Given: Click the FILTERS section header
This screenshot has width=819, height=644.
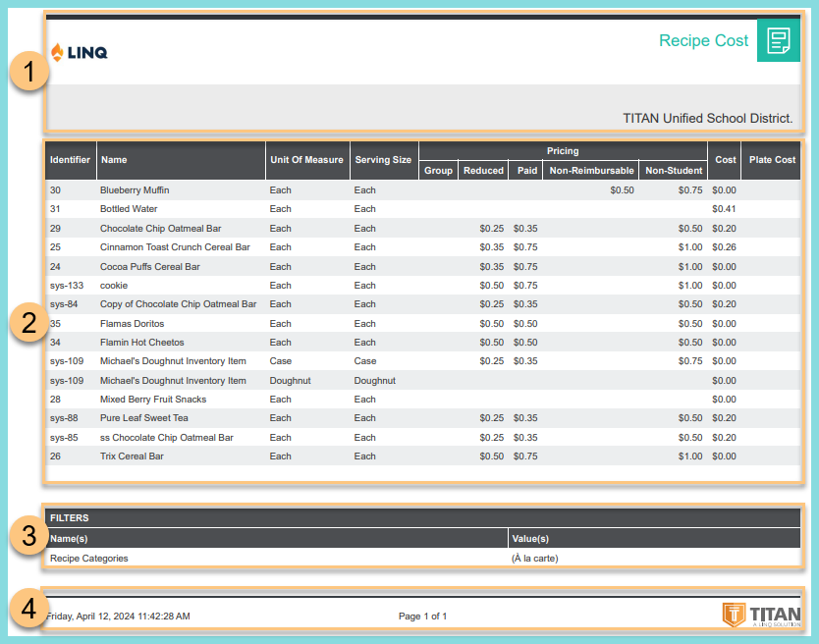Looking at the screenshot, I should (x=70, y=517).
